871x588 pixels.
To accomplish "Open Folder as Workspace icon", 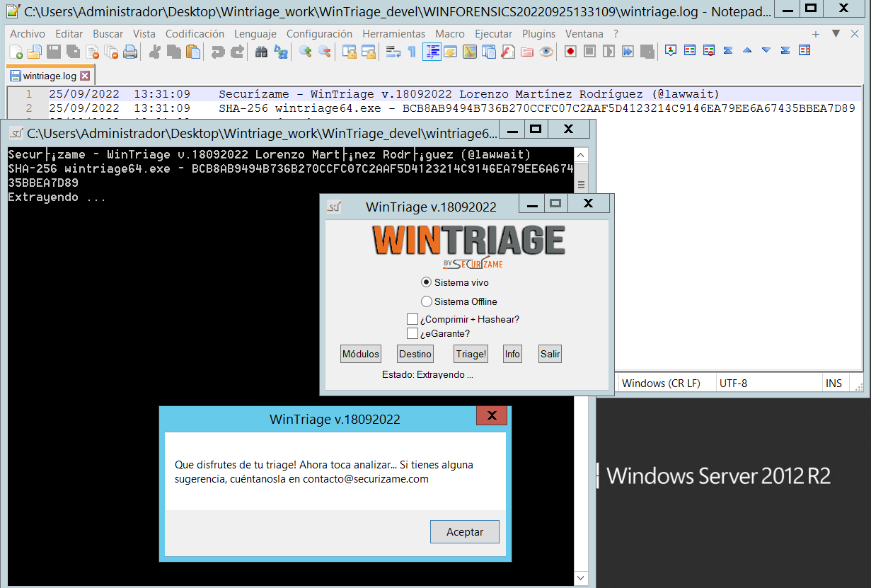I will 527,51.
